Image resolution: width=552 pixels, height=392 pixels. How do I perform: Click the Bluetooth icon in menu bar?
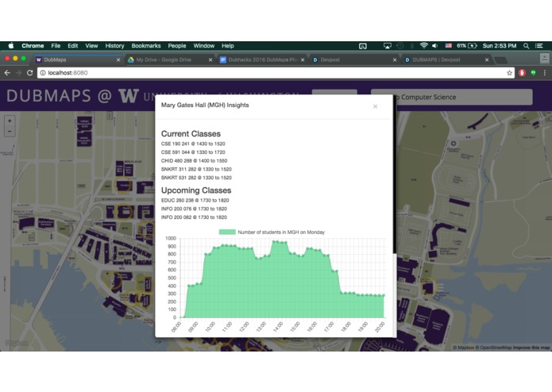pyautogui.click(x=411, y=46)
